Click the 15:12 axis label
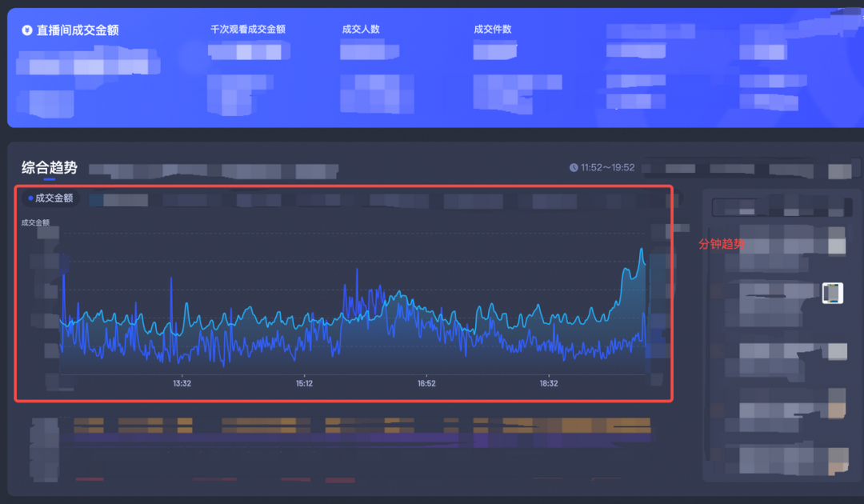Viewport: 864px width, 504px height. (x=304, y=383)
